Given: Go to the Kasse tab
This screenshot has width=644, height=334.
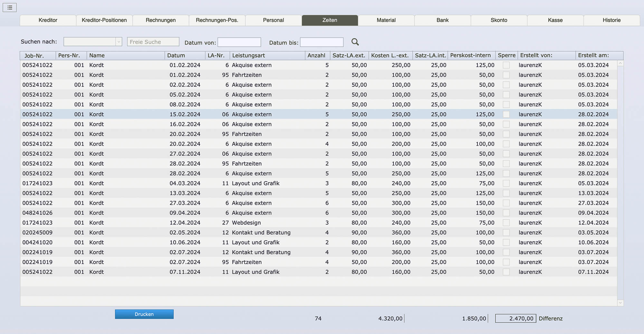Looking at the screenshot, I should click(x=555, y=20).
